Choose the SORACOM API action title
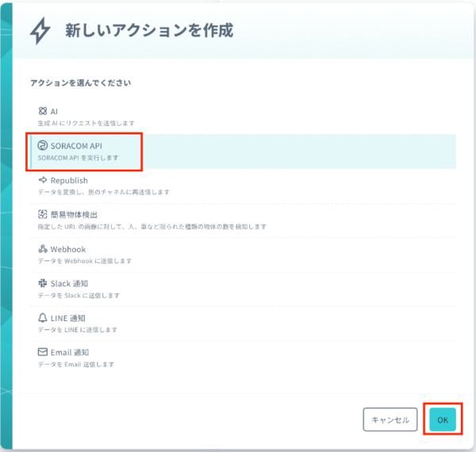 coord(76,146)
